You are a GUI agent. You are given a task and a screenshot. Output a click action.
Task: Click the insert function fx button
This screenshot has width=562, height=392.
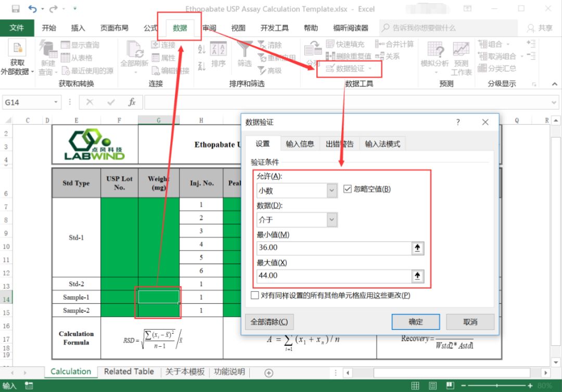coord(132,102)
